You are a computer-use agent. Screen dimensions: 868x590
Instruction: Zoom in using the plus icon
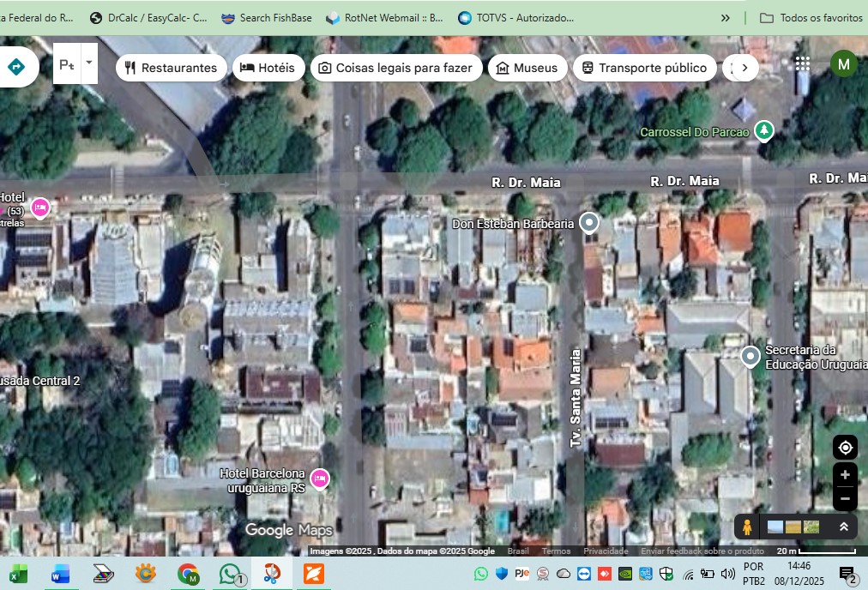(x=845, y=474)
